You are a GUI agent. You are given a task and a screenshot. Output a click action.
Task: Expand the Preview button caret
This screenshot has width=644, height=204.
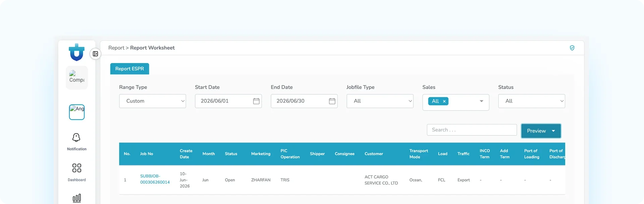coord(553,131)
